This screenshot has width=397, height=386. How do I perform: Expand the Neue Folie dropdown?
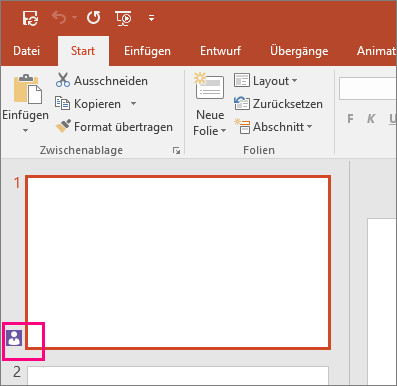click(x=223, y=131)
